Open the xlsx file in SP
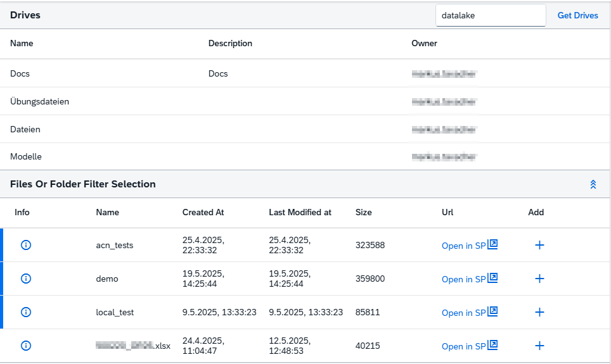611x364 pixels. 469,346
